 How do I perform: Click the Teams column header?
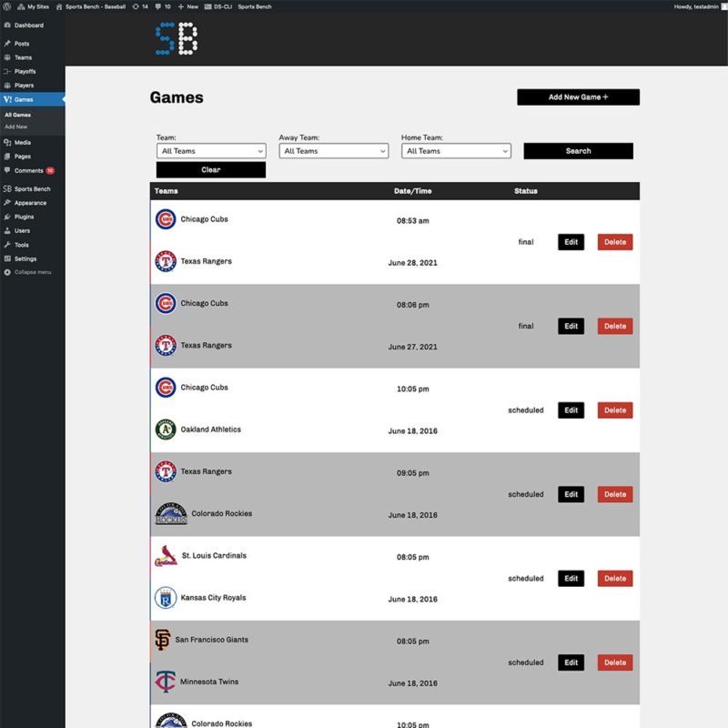point(167,191)
